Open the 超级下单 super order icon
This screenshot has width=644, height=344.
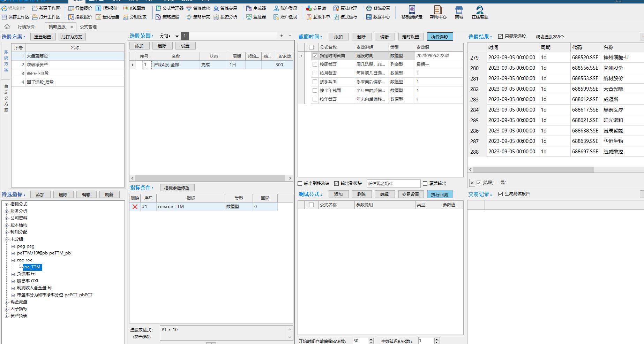(x=309, y=17)
